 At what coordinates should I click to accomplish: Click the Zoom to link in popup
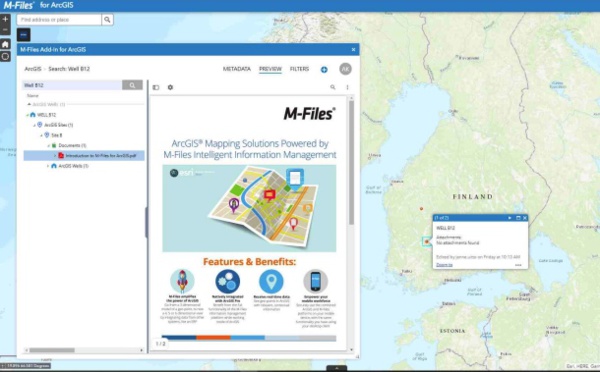click(x=444, y=265)
